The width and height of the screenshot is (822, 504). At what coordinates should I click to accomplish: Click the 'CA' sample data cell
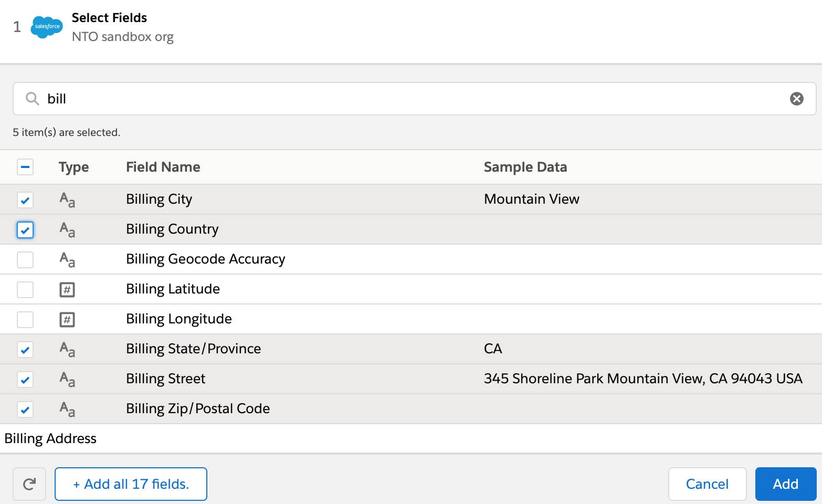(493, 349)
